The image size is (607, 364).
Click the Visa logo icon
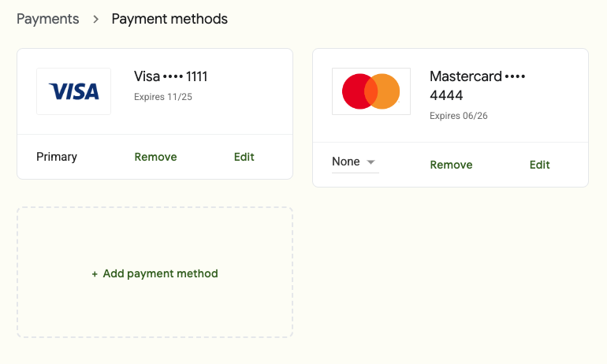tap(73, 91)
